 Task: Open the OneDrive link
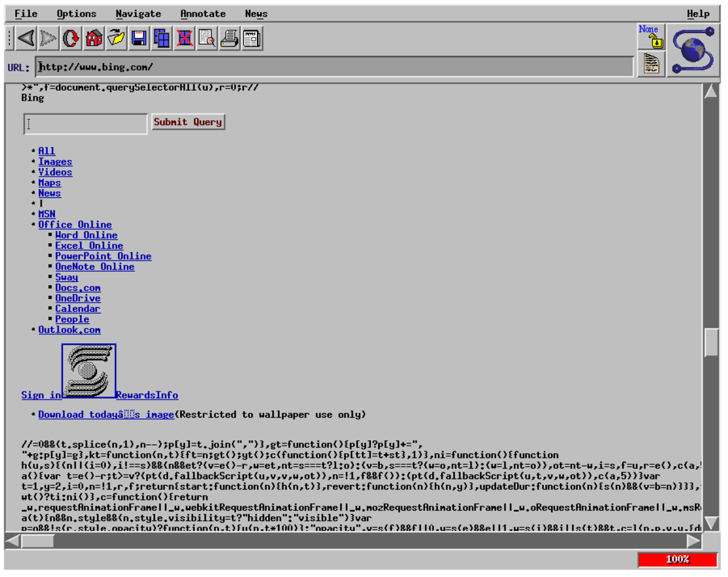[78, 298]
